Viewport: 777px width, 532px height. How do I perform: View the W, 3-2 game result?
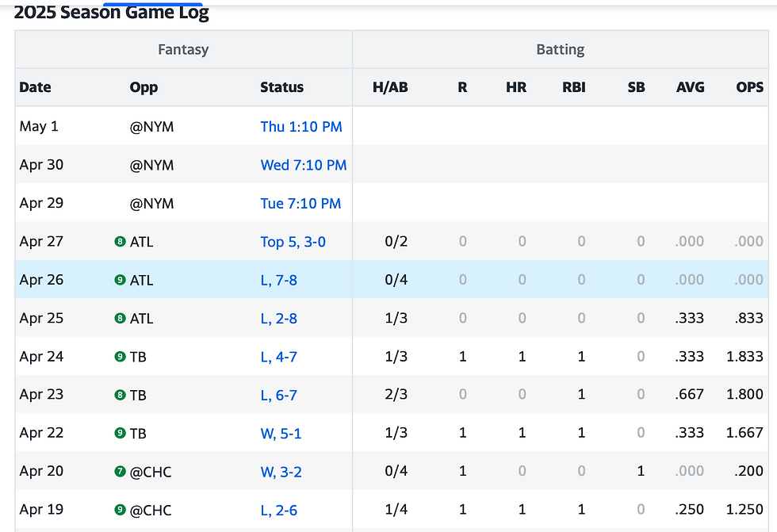point(281,472)
